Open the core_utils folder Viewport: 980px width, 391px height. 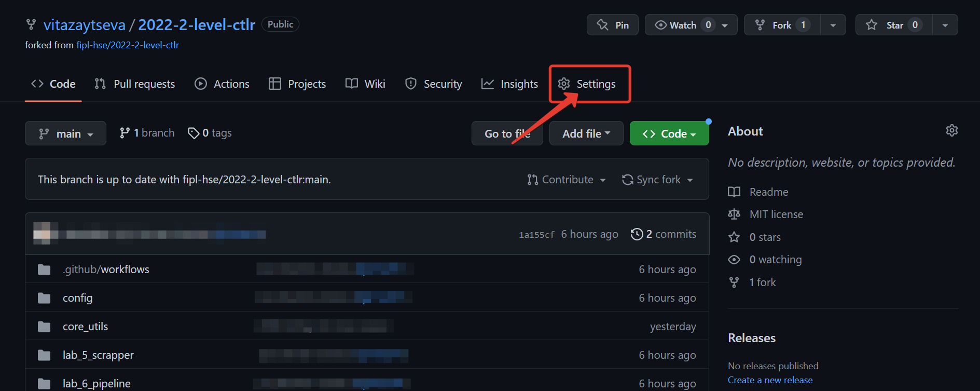tap(86, 327)
